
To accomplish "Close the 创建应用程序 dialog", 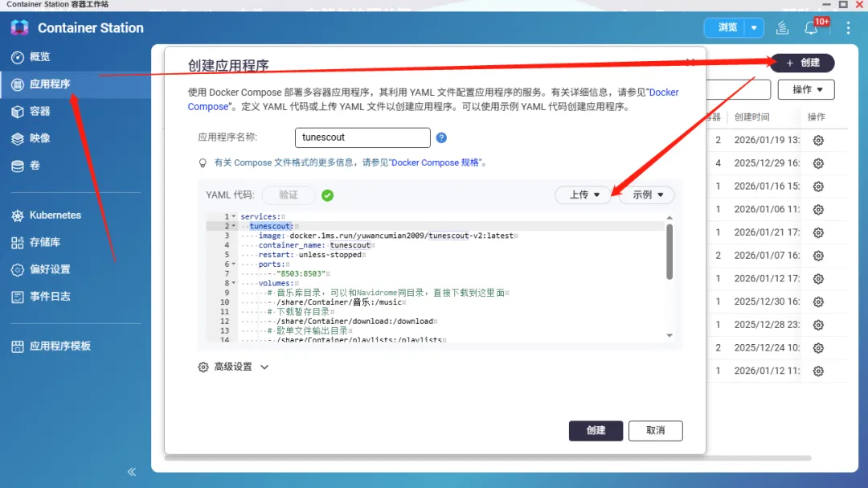I will [x=690, y=61].
